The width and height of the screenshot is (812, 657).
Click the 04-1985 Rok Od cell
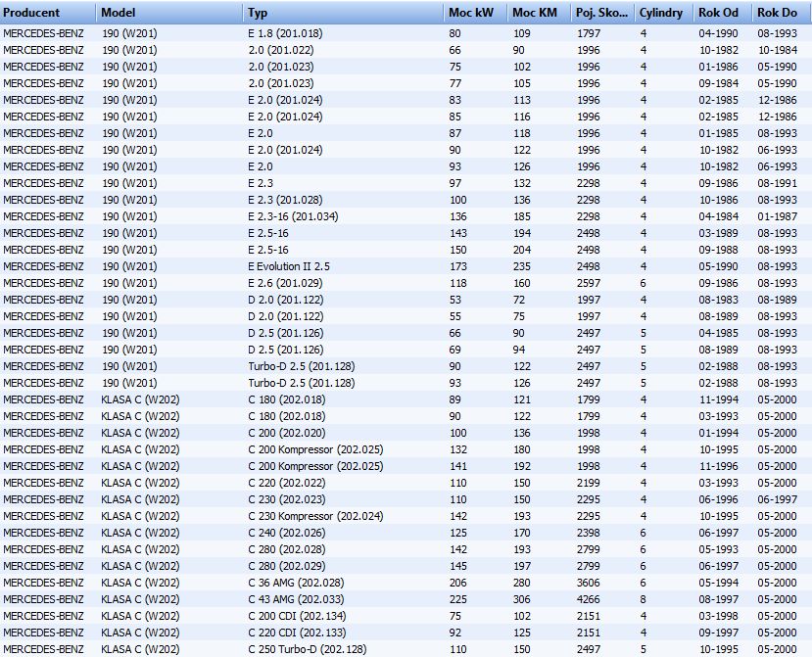pos(718,333)
